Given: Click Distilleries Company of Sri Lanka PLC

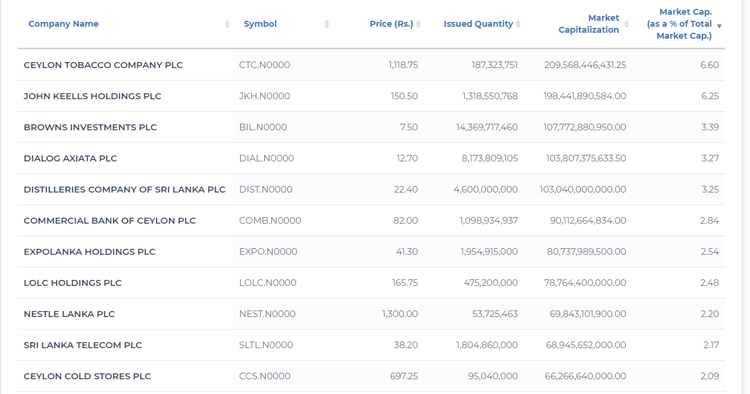Looking at the screenshot, I should click(124, 189).
